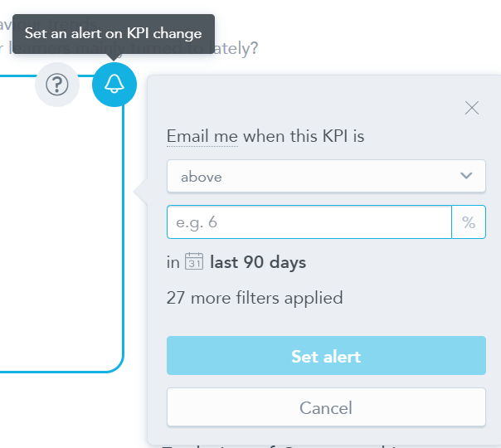Click the percent sign unit box
501x448 pixels.
tap(469, 222)
